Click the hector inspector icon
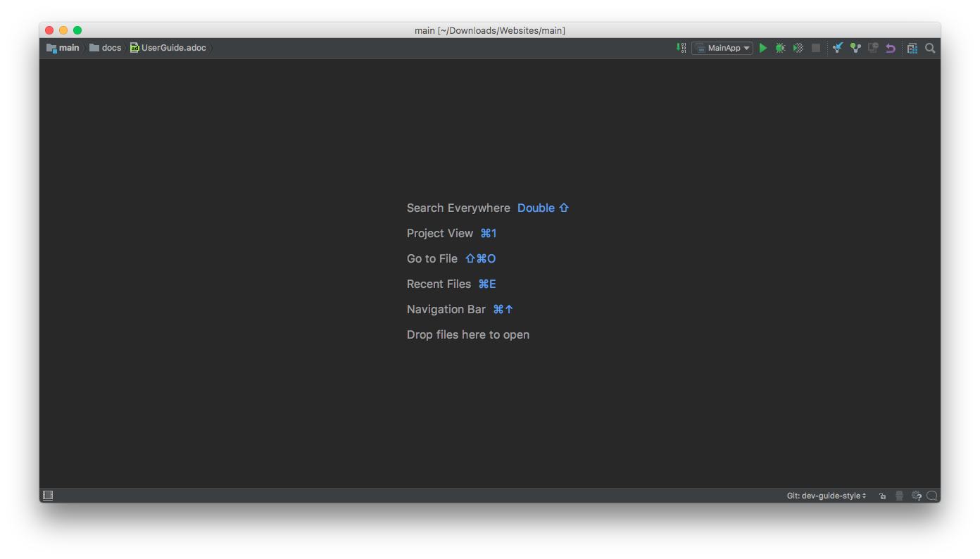Viewport: 980px width, 559px height. 899,496
